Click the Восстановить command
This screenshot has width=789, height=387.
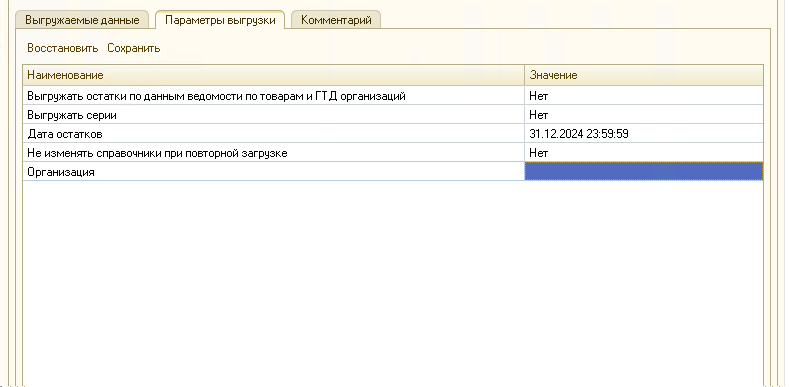click(62, 48)
